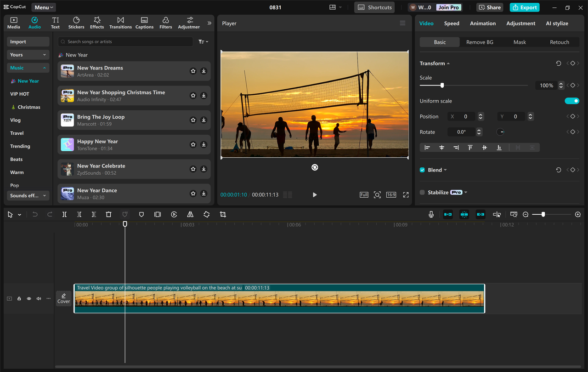Viewport: 588px width, 372px height.
Task: Favorite the New Years Dreams track
Action: coord(193,71)
